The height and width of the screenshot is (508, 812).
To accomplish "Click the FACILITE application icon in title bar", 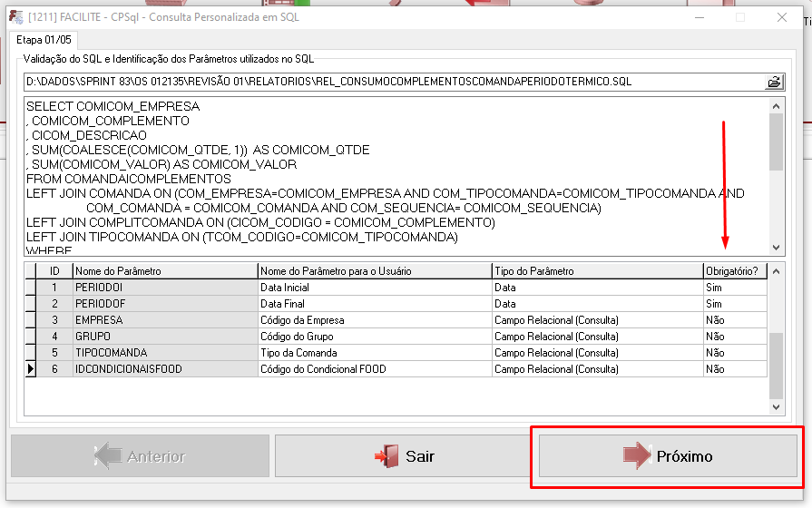I will 15,17.
